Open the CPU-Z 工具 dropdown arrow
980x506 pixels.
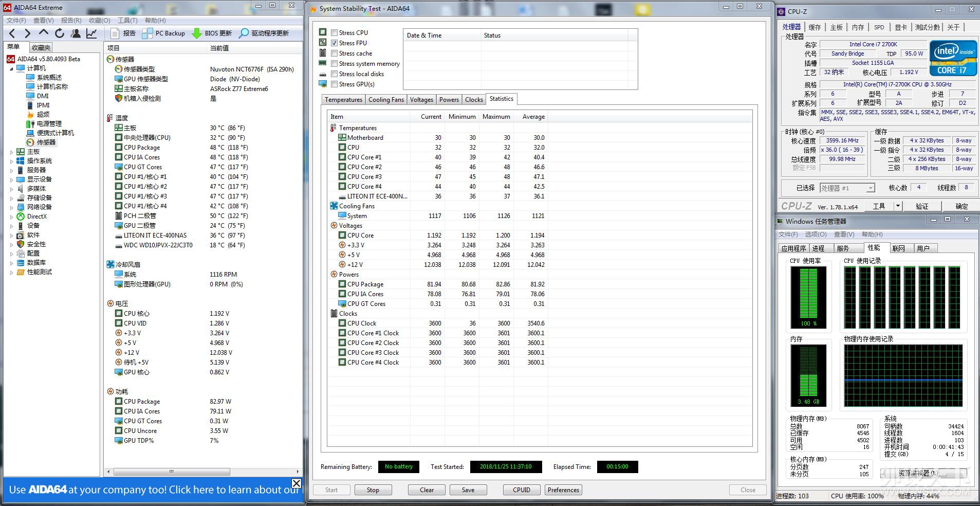point(898,206)
